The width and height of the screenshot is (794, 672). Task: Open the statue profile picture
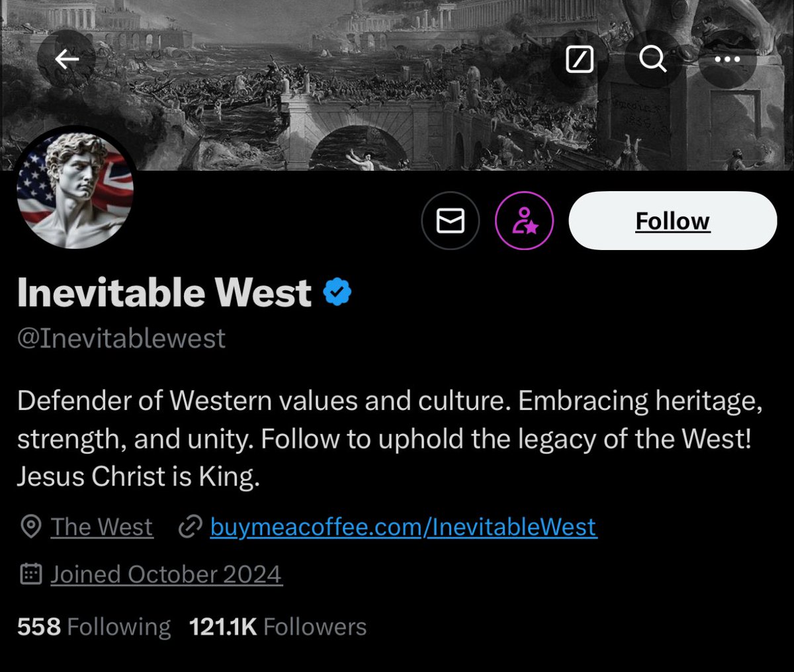point(75,189)
